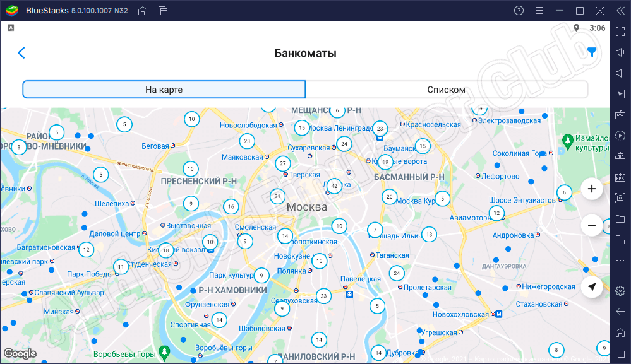Viewport: 631px width, 364px height.
Task: Click the Лефортово station label
Action: pos(500,177)
